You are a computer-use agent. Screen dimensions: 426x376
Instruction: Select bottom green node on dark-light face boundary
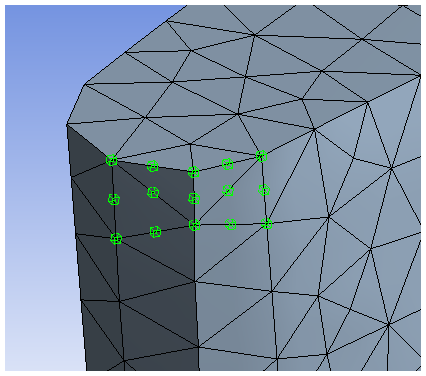coord(195,225)
